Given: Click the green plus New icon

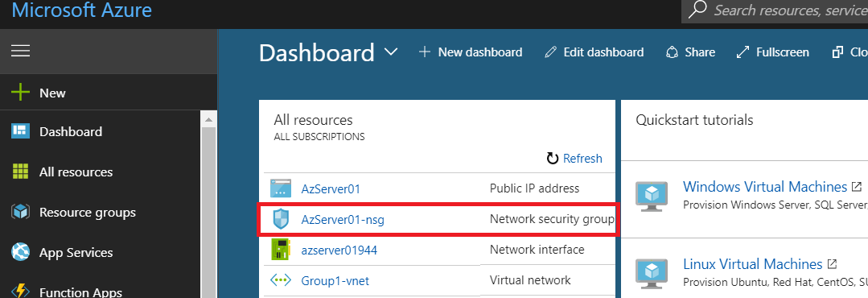Looking at the screenshot, I should click(20, 93).
